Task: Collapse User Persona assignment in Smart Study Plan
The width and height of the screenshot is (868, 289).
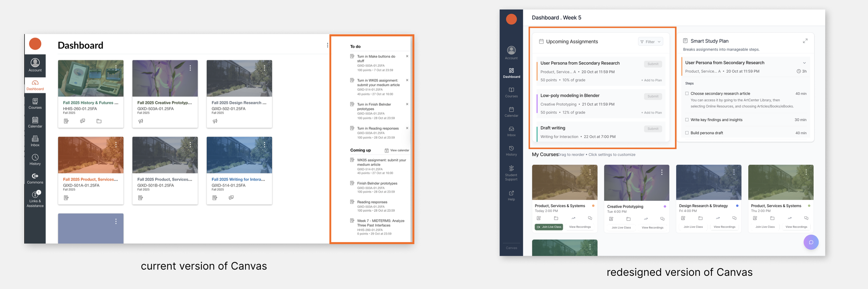Action: pos(804,63)
